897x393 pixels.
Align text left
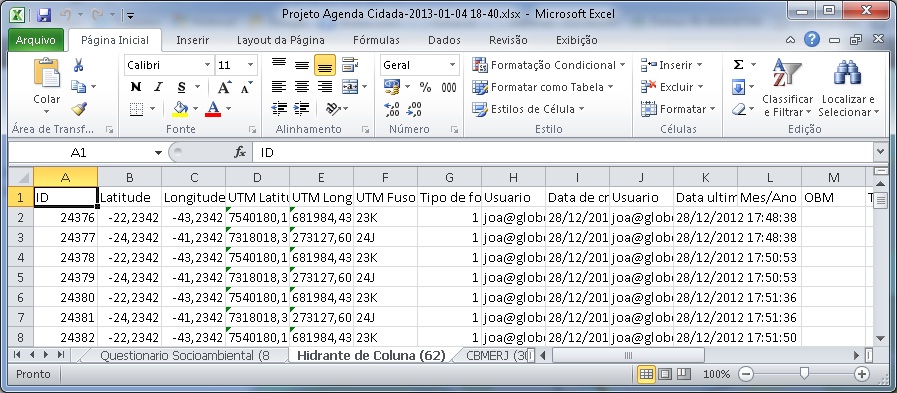tap(279, 87)
